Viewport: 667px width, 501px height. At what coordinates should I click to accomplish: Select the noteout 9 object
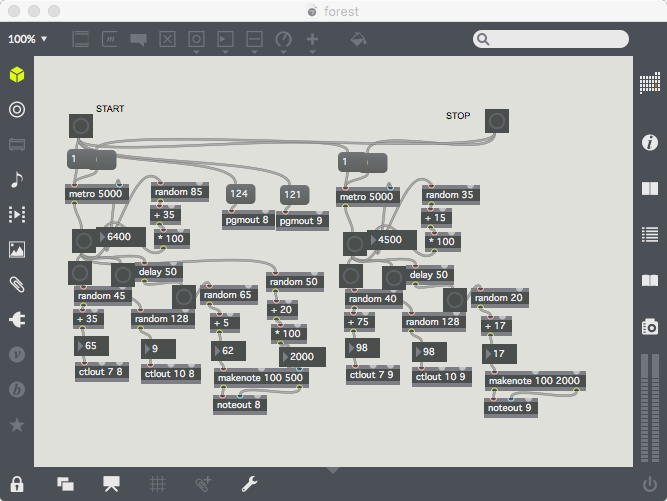coord(510,408)
